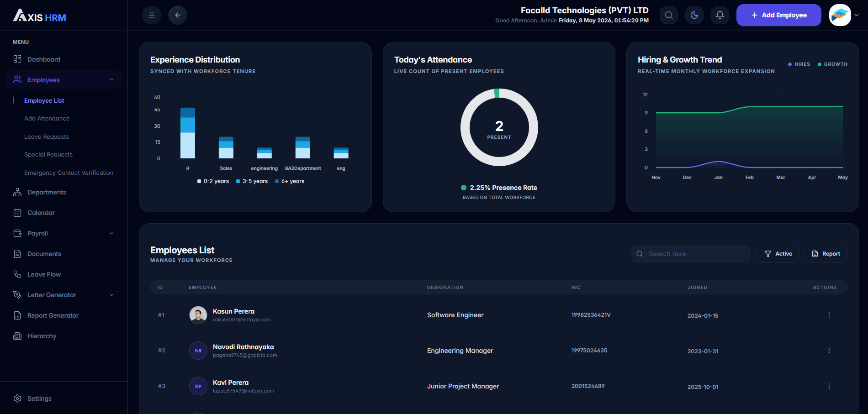The height and width of the screenshot is (414, 868).
Task: Open Add Attendance submenu item
Action: pos(47,118)
